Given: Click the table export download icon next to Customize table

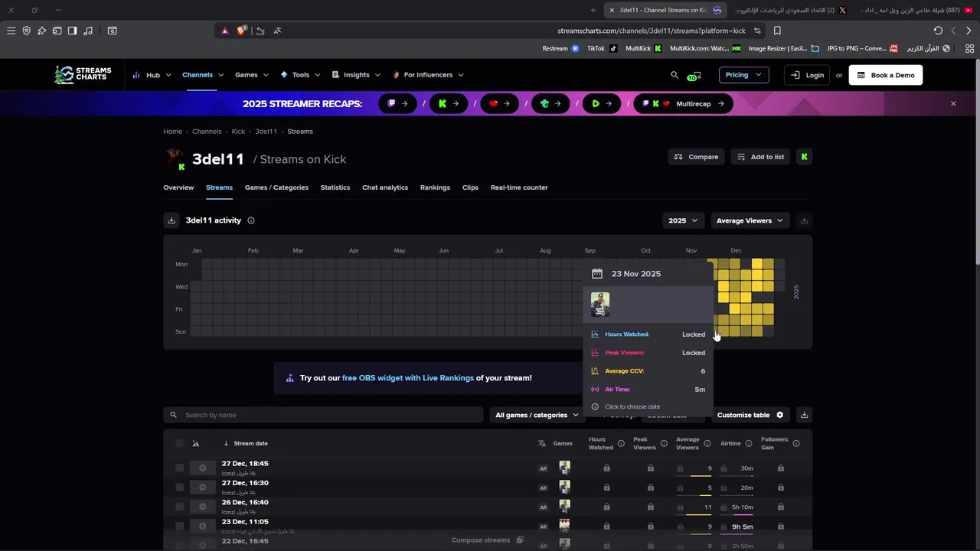Looking at the screenshot, I should (804, 415).
